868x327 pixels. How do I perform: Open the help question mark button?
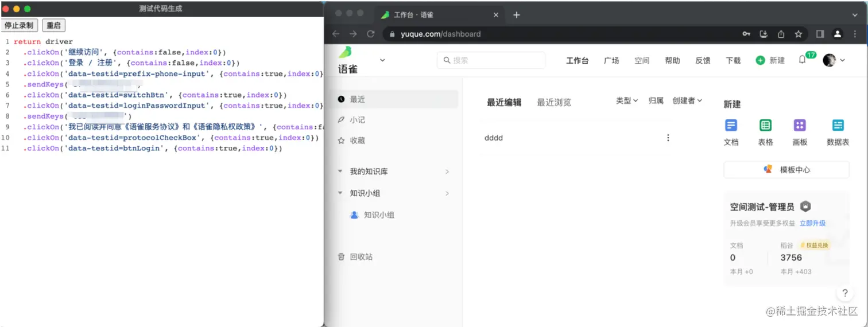tap(845, 293)
